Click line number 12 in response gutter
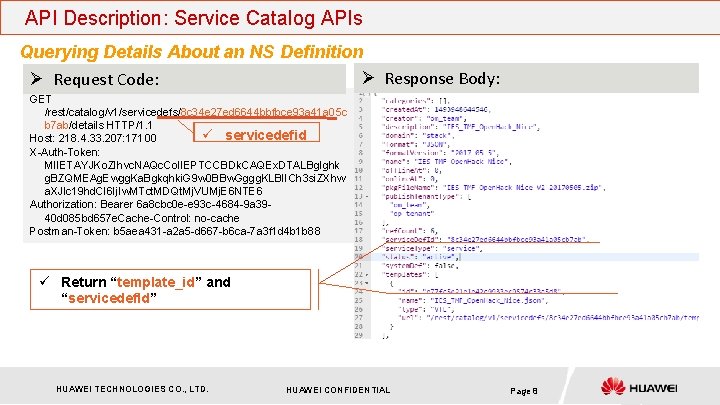This screenshot has height=405, width=720. (x=359, y=187)
